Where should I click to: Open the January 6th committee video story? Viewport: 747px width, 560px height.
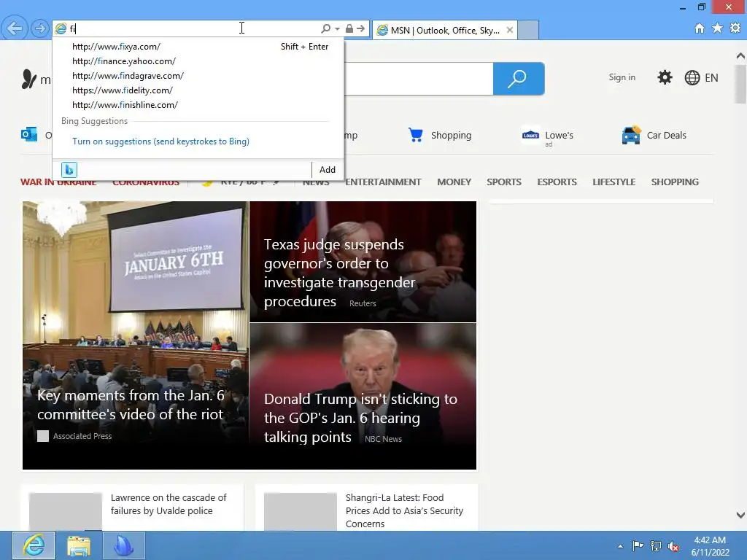136,335
